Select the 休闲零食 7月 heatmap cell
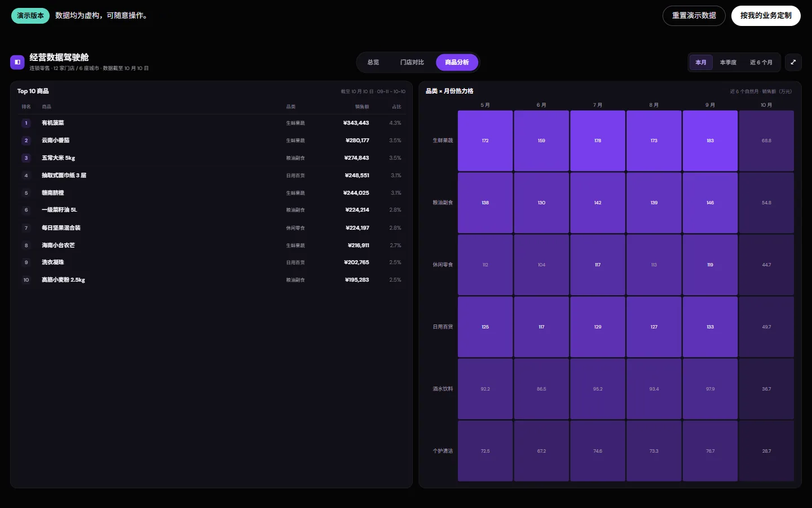 598,265
